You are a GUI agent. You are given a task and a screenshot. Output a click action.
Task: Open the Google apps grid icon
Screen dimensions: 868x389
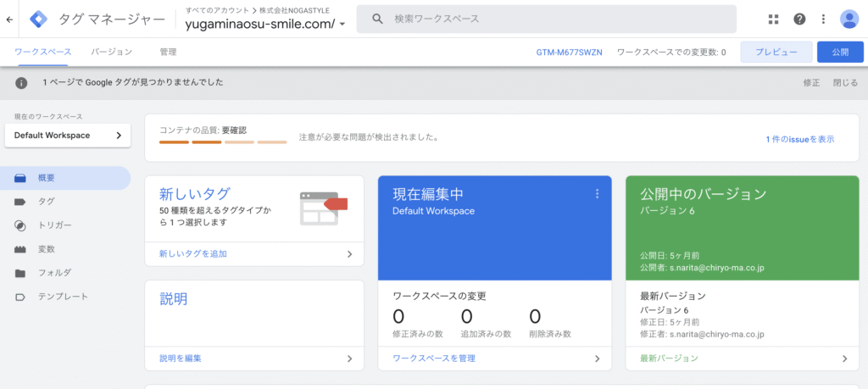point(773,19)
